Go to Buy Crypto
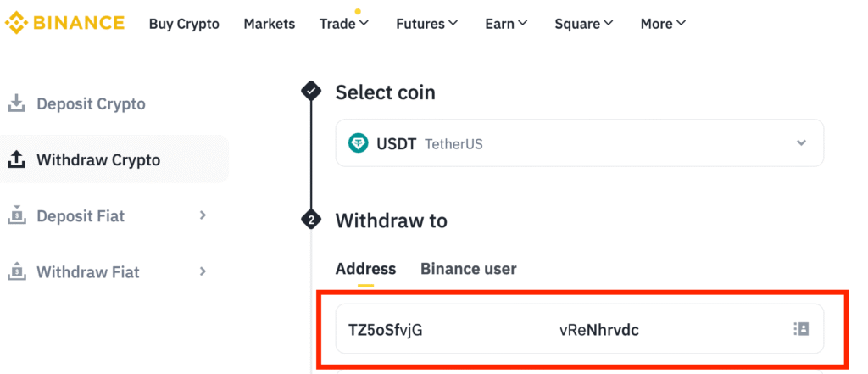868x374 pixels. tap(184, 24)
